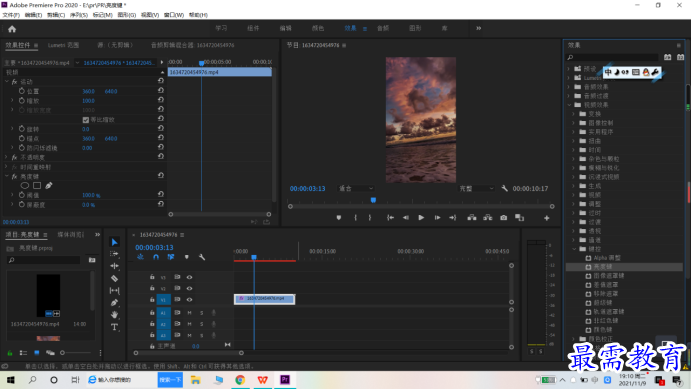Step forward one frame
Screen dimensions: 692x389
point(437,218)
